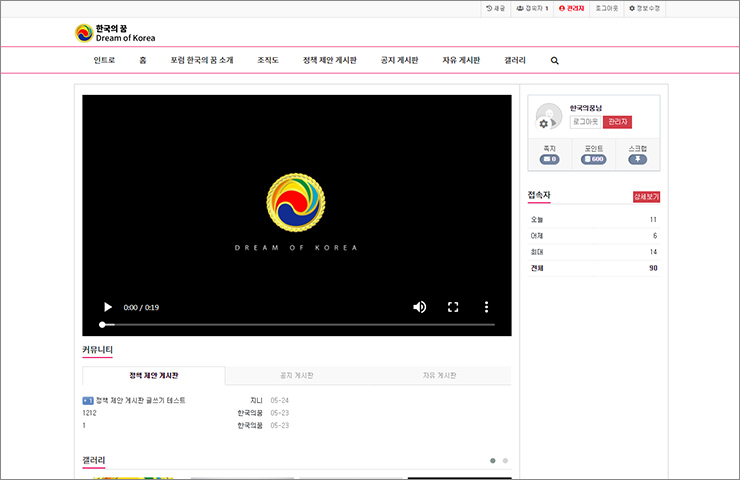Image resolution: width=740 pixels, height=480 pixels.
Task: Click 접속자 1 visitors link in top bar
Action: 532,8
